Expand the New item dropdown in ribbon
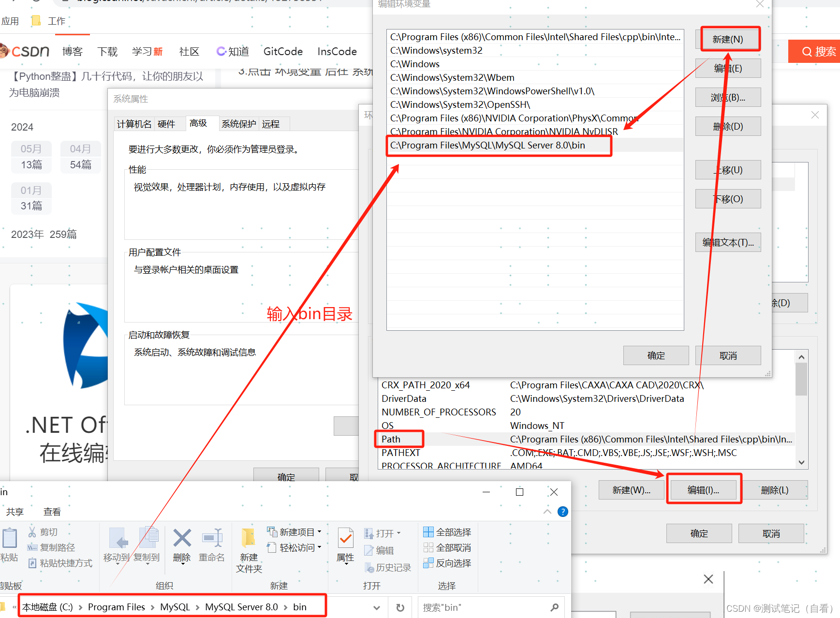 [x=319, y=531]
